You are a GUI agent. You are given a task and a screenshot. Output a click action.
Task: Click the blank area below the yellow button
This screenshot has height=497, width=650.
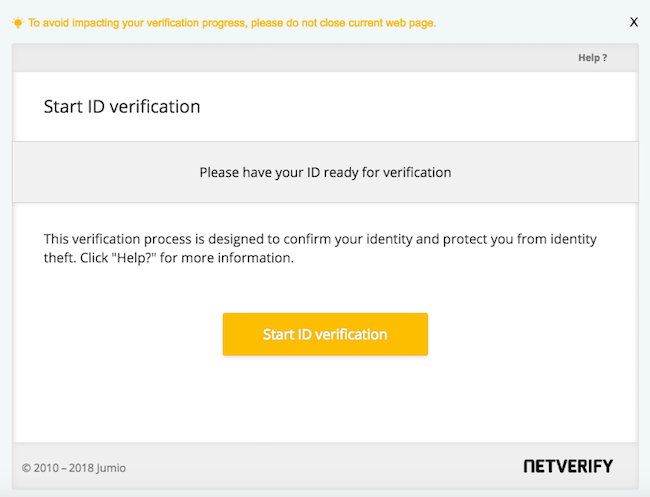325,400
